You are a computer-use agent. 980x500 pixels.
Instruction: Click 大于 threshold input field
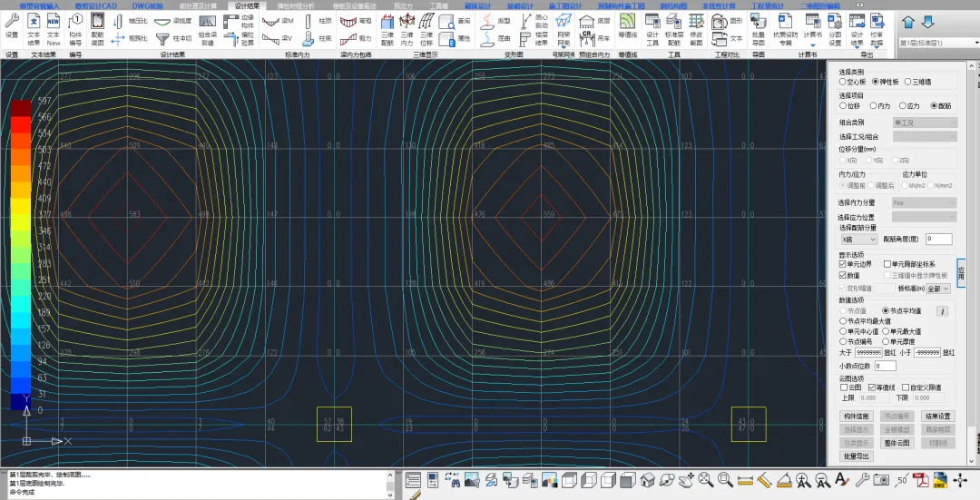[868, 352]
